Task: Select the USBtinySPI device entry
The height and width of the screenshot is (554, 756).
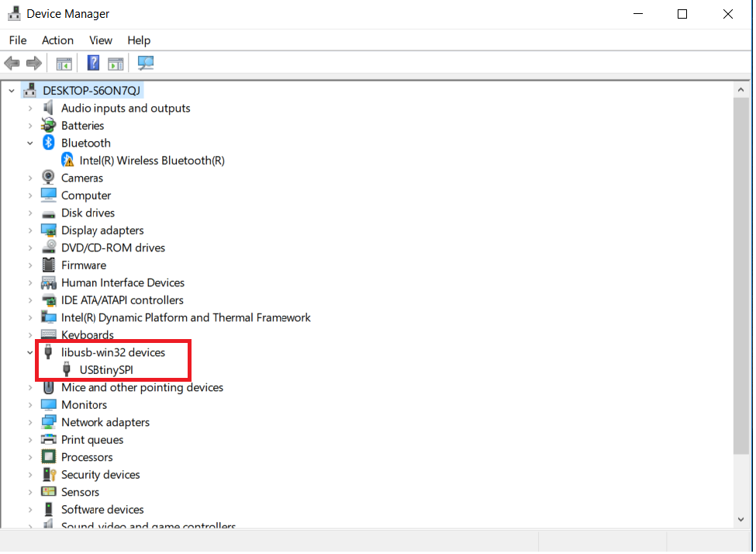Action: (106, 369)
